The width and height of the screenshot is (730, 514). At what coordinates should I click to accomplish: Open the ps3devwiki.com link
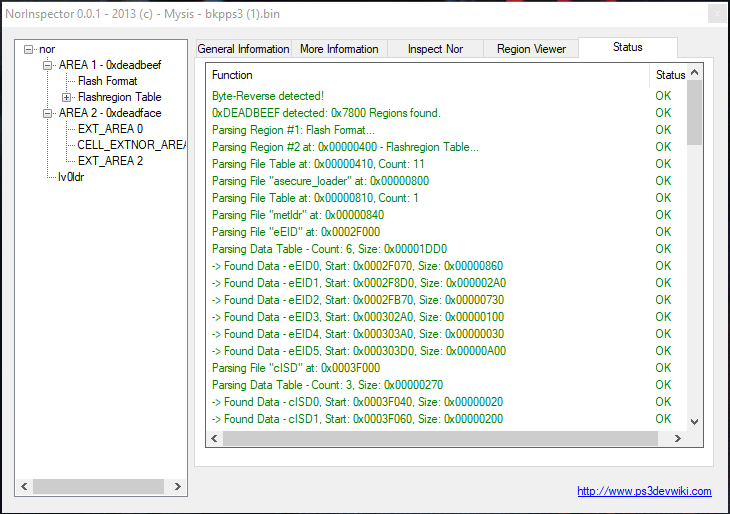coord(644,491)
